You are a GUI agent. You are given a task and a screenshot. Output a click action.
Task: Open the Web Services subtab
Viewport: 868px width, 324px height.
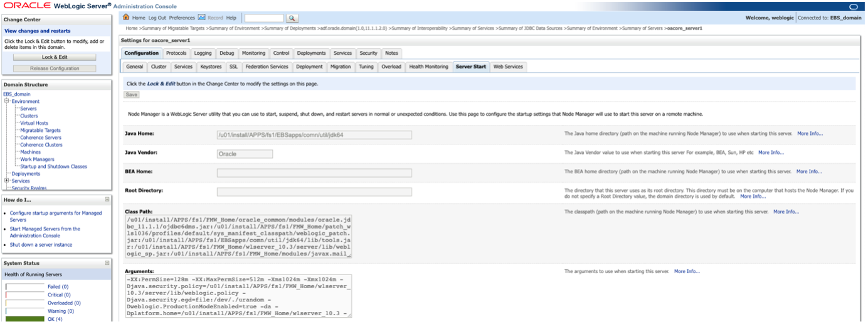click(x=507, y=67)
